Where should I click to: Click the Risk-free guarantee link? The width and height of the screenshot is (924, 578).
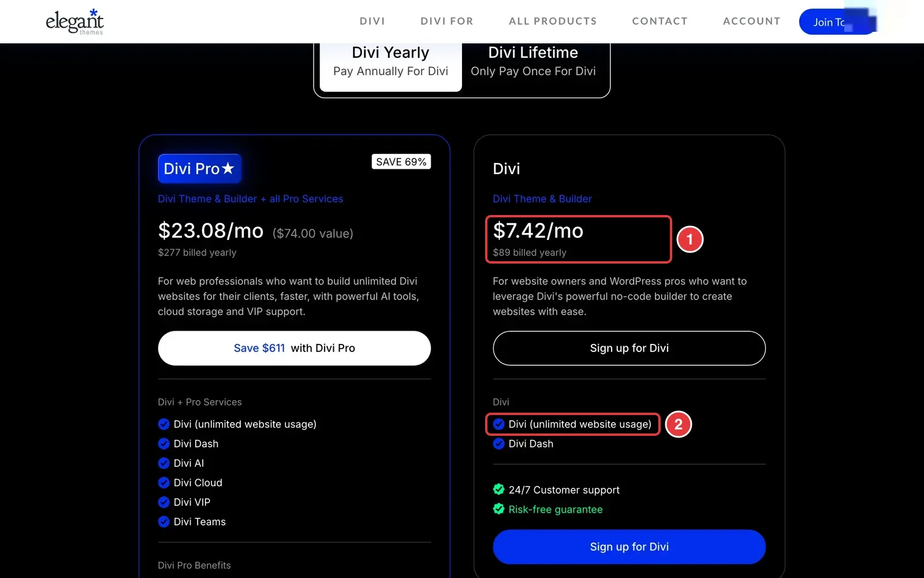click(x=556, y=509)
